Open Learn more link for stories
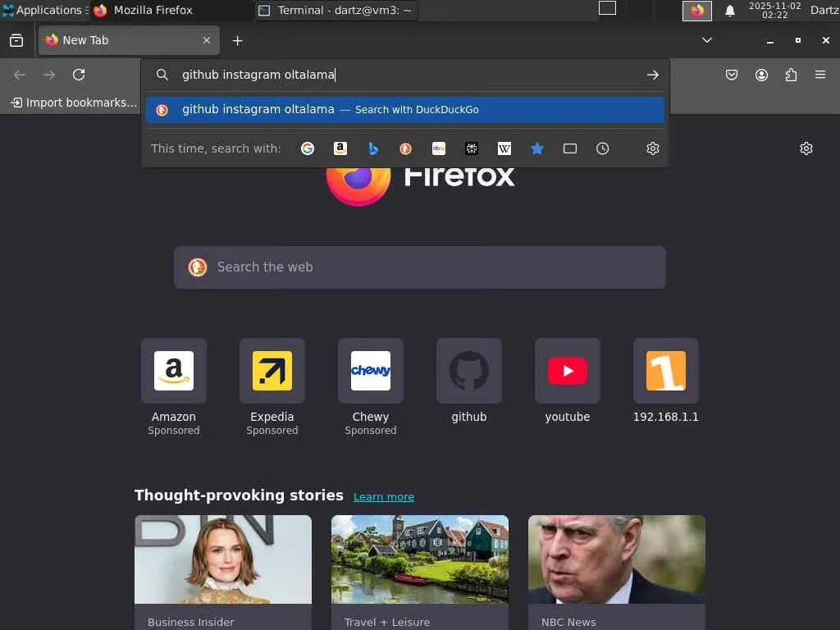 [384, 496]
